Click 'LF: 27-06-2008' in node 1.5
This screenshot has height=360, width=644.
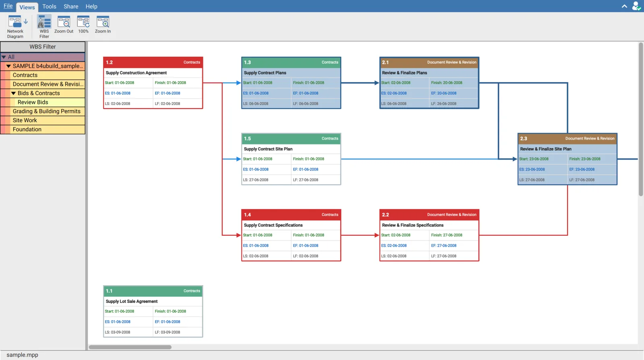pos(305,180)
